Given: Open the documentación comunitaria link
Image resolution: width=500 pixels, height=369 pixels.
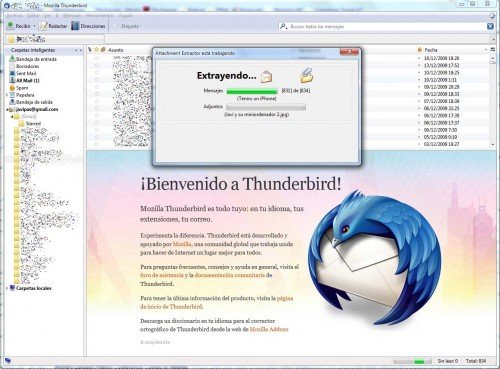Looking at the screenshot, I should 230,275.
